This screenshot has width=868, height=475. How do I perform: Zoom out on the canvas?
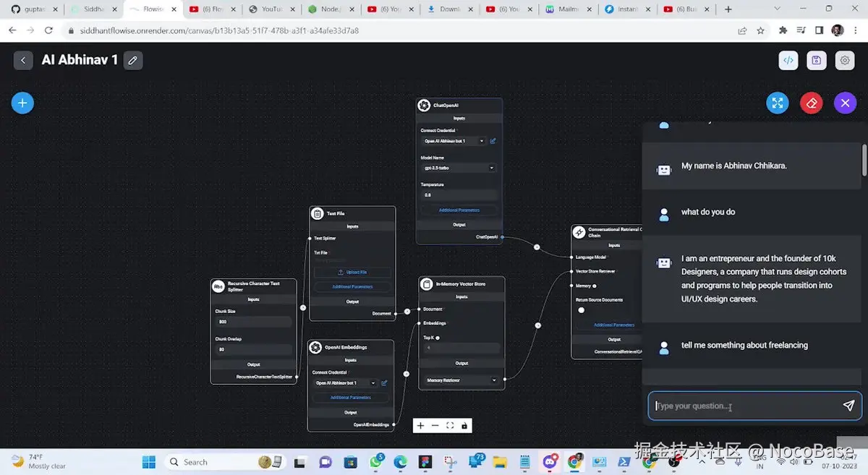[x=435, y=425]
